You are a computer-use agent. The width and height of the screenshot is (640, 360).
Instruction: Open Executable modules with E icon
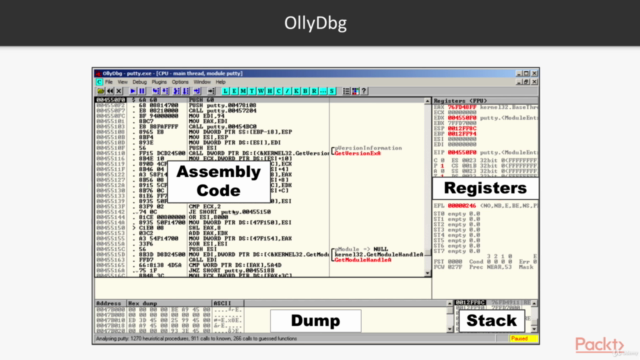point(234,91)
